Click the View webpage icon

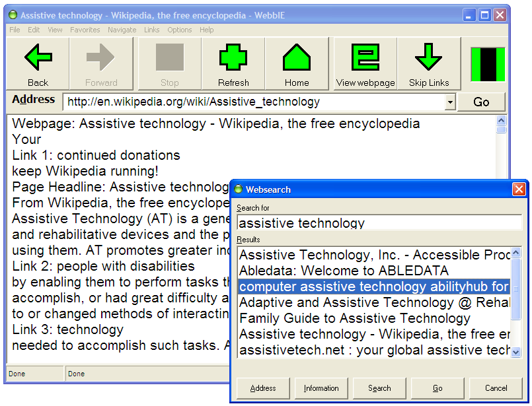tap(365, 58)
